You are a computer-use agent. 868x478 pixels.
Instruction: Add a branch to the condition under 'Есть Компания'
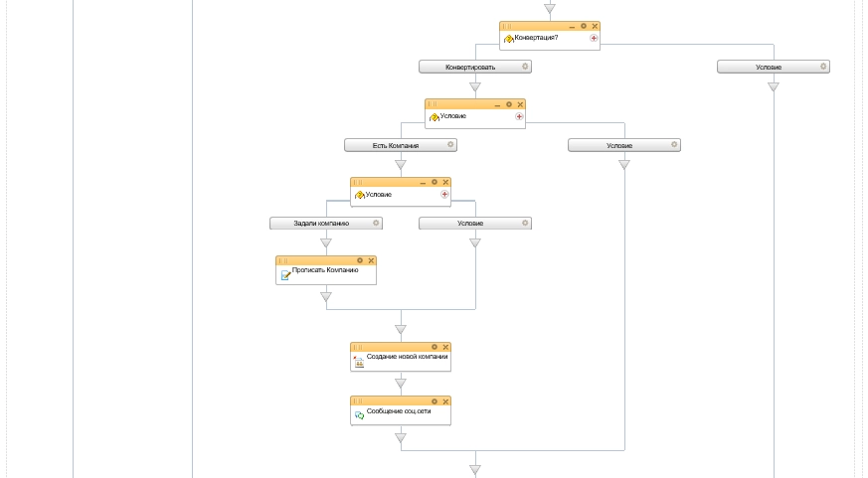click(x=444, y=194)
